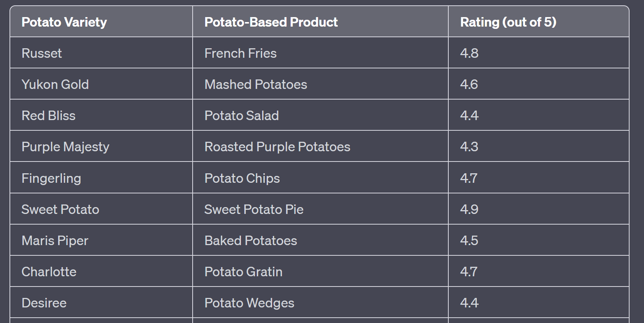The height and width of the screenshot is (323, 644).
Task: Select the 4.9 rating for Sweet Potato
Action: (469, 209)
